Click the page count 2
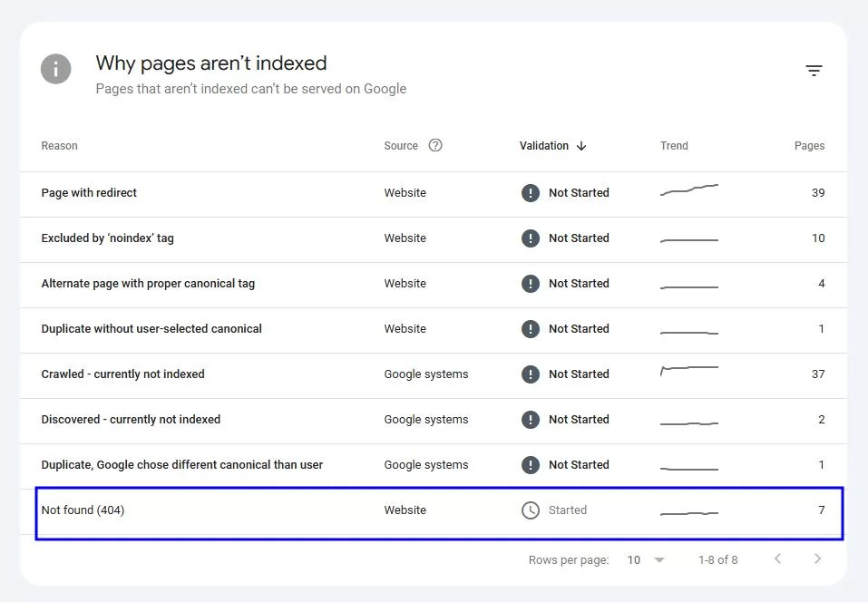This screenshot has height=602, width=868. click(822, 420)
